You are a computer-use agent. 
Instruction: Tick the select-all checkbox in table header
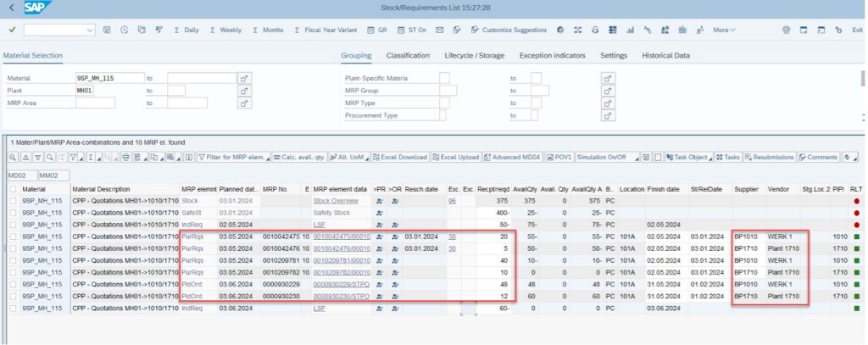(x=13, y=189)
